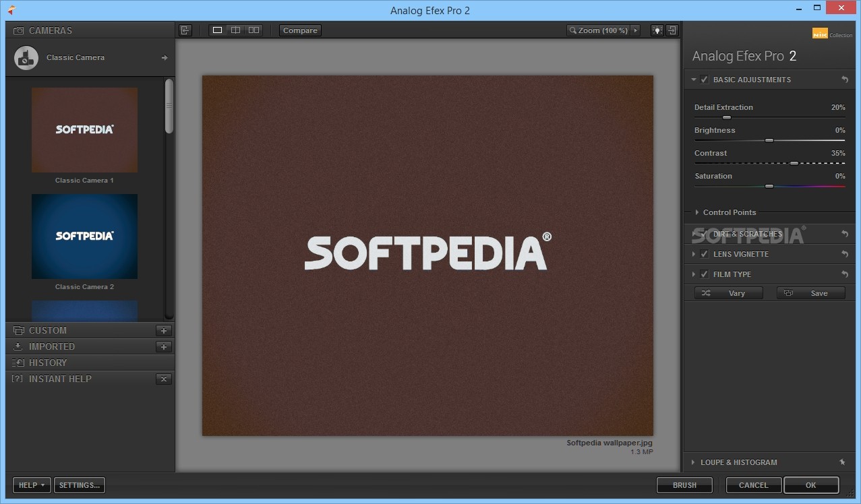Open the History section
The height and width of the screenshot is (504, 861).
(90, 363)
